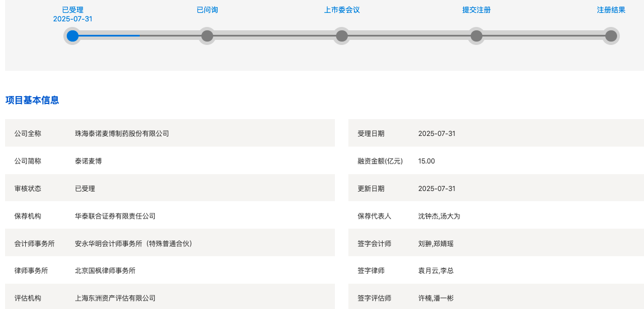
Task: Click the 公司全称 field label
Action: coord(28,133)
